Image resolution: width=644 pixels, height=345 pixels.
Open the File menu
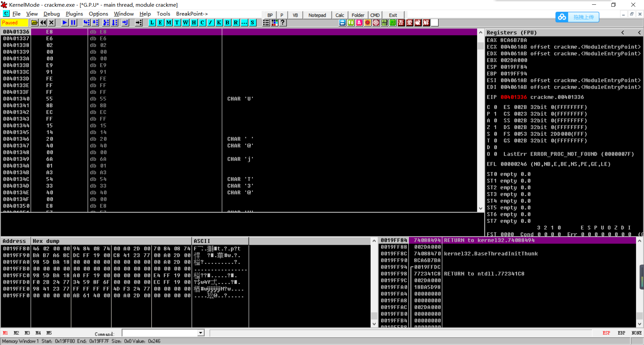[x=16, y=14]
